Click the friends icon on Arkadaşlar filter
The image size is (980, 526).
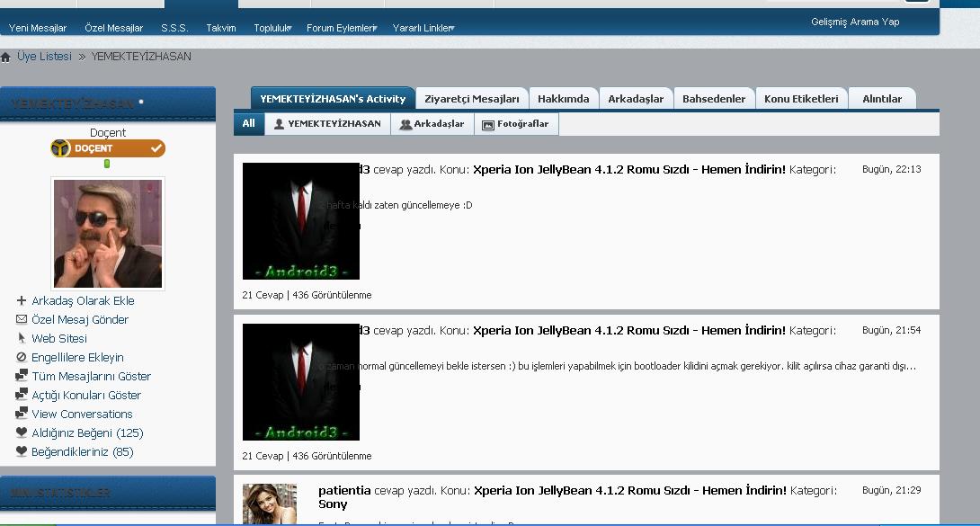[x=405, y=124]
